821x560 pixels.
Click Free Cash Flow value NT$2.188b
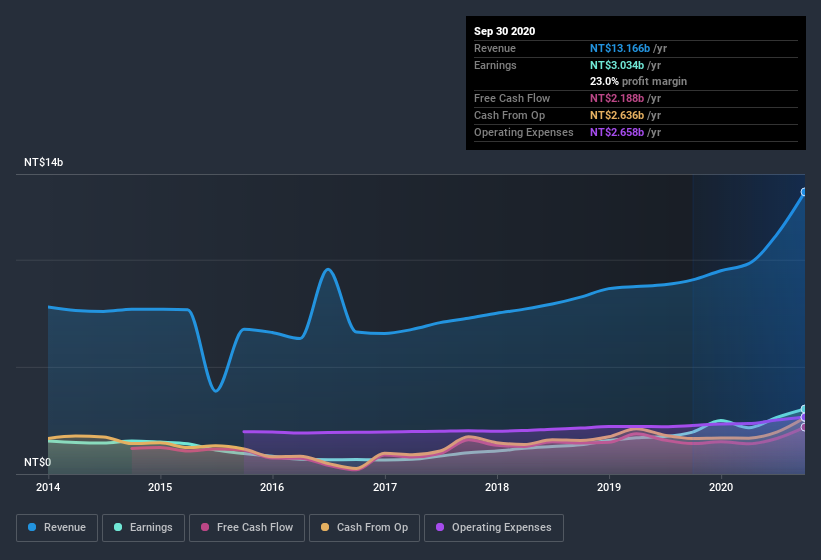[617, 98]
